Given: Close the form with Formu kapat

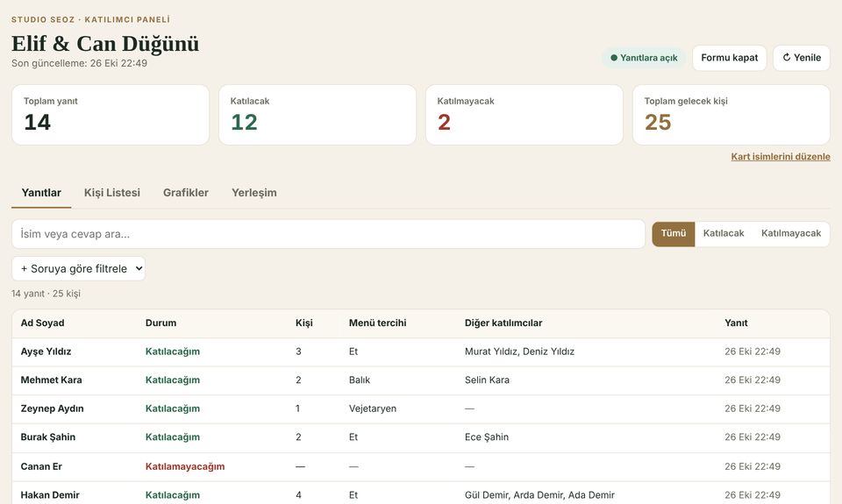Looking at the screenshot, I should coord(729,58).
